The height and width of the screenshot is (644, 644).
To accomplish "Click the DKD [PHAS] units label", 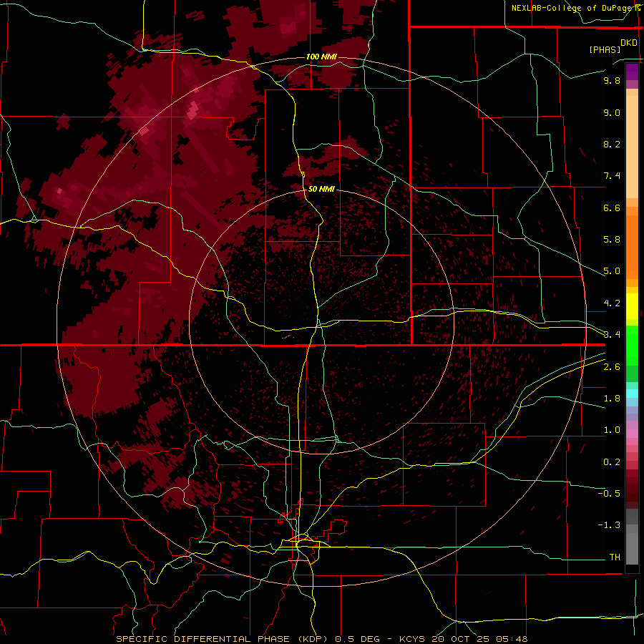I will click(x=613, y=46).
